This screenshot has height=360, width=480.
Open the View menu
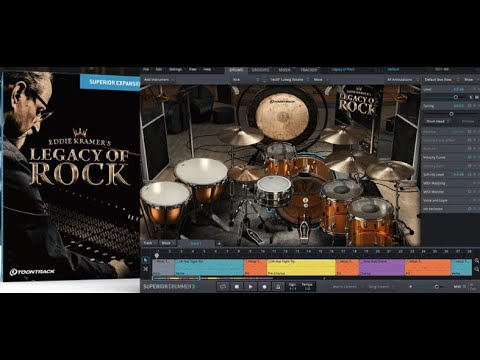coord(193,69)
